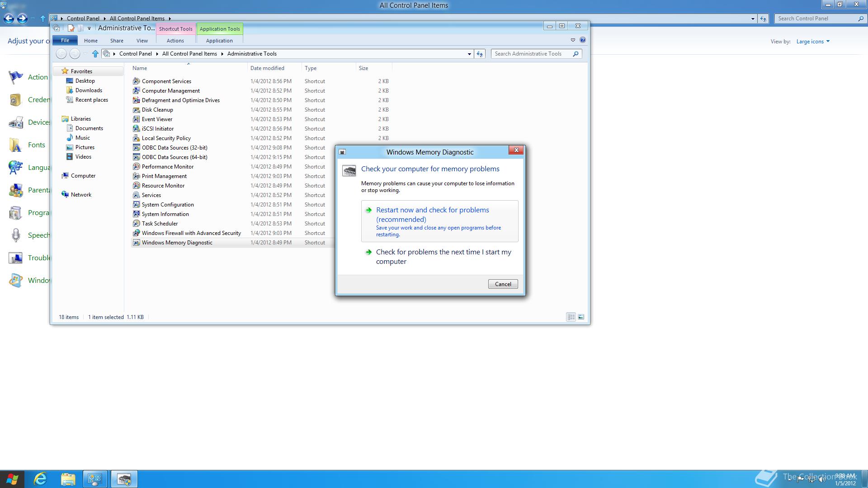Open Component Services shortcut icon
Screen dimensions: 868x488
(x=136, y=81)
